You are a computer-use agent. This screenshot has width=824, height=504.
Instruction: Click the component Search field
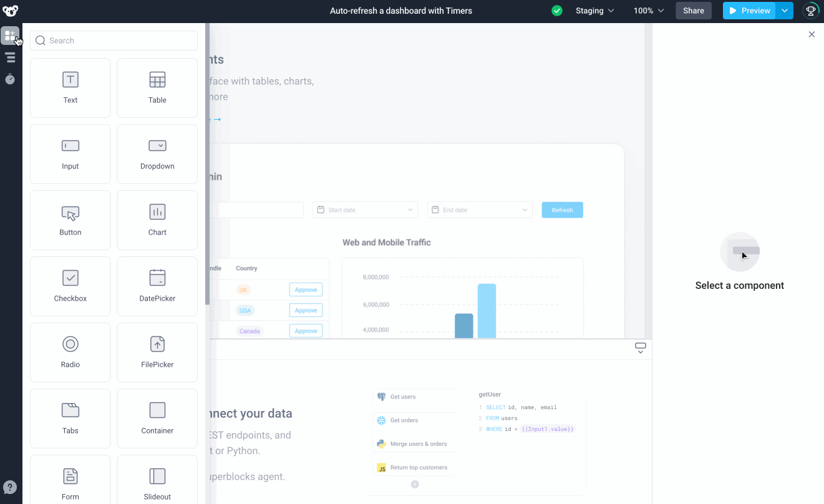[114, 41]
